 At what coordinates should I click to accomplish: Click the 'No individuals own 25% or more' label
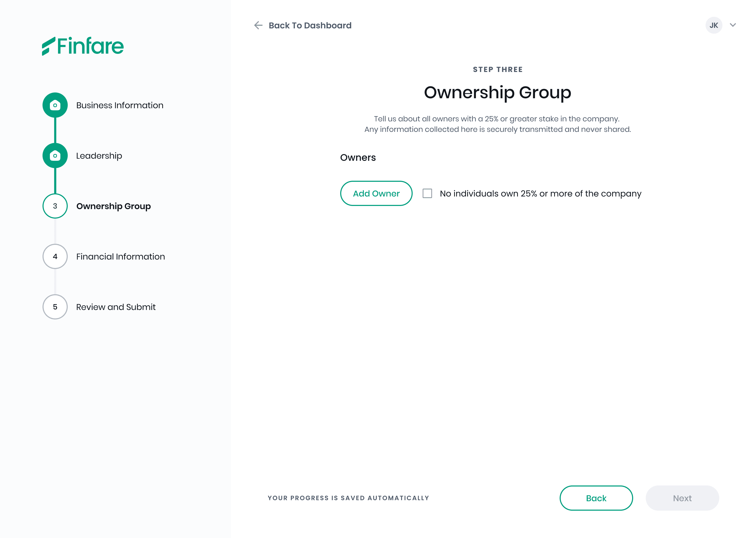point(540,193)
